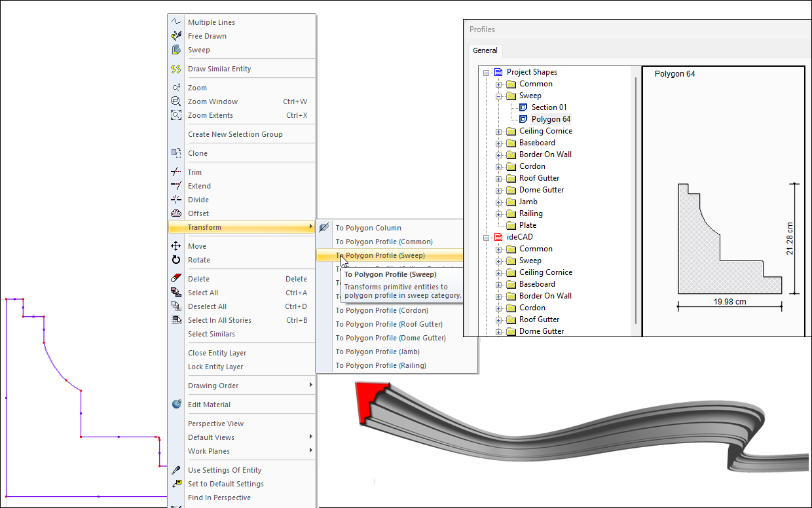Viewport: 812px width, 508px height.
Task: Click the Edit Material sphere icon
Action: pos(176,405)
